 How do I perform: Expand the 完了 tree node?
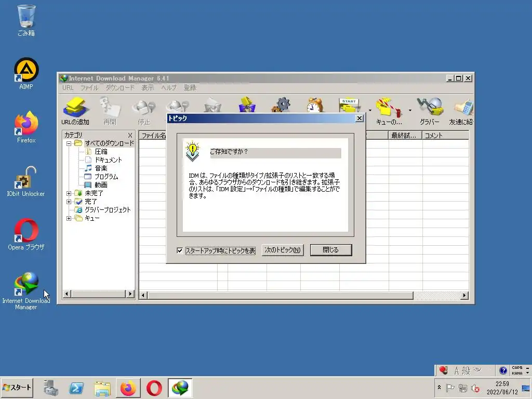[69, 202]
